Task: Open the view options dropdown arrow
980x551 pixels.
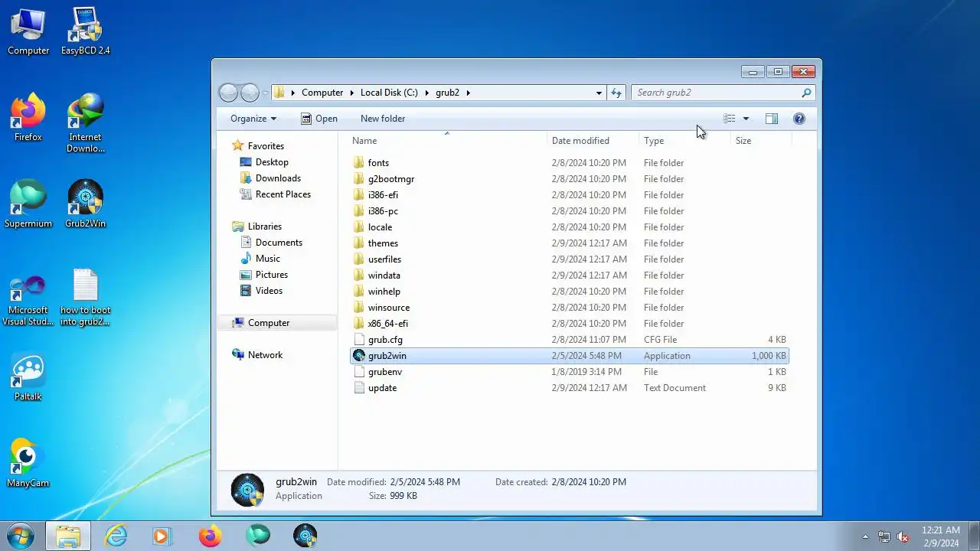Action: [746, 119]
